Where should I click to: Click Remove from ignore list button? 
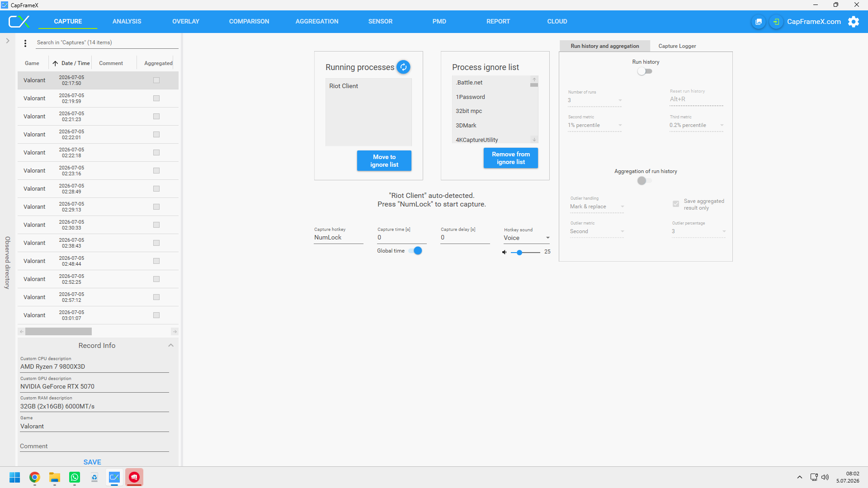tap(511, 158)
